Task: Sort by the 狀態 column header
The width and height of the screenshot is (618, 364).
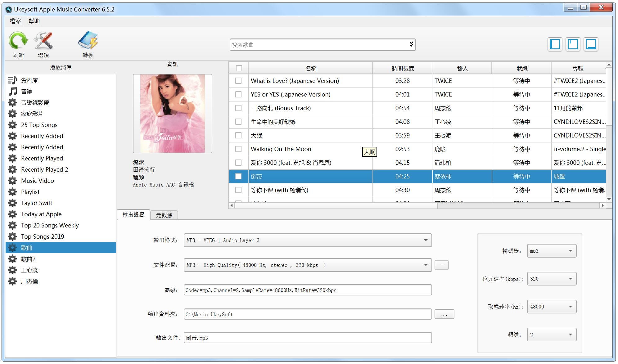Action: coord(521,68)
